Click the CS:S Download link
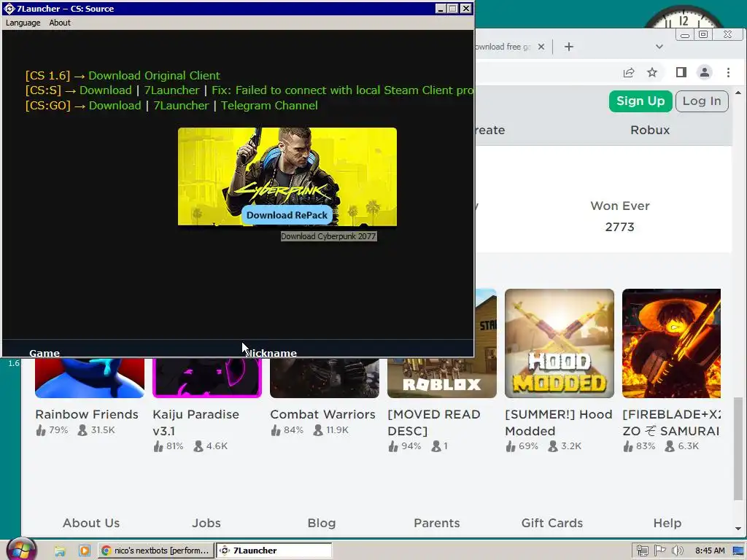 [105, 90]
